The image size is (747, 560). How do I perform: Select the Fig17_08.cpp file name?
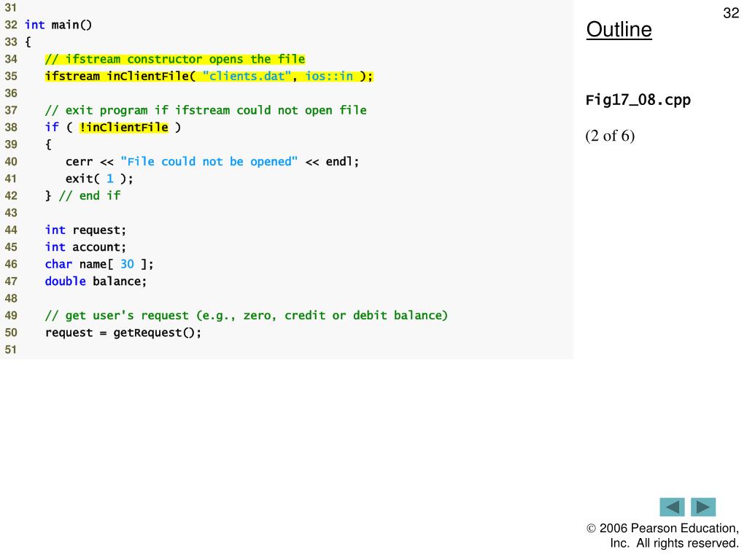(x=638, y=100)
